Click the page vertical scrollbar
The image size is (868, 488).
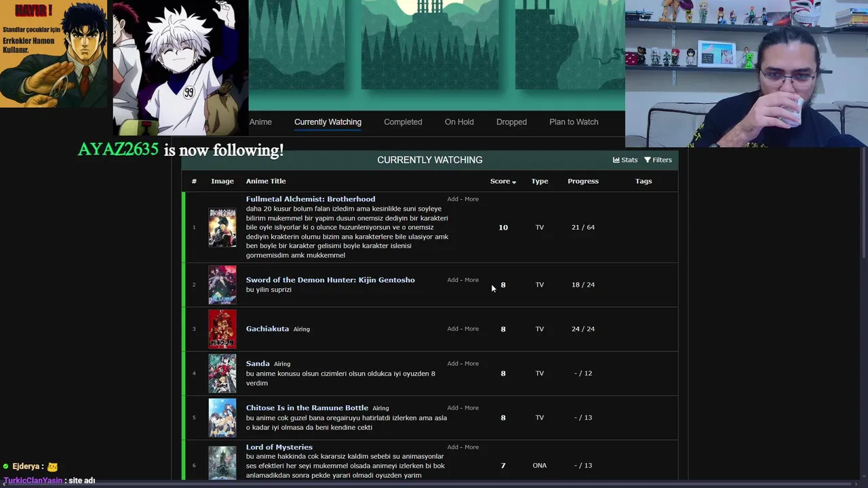(863, 203)
